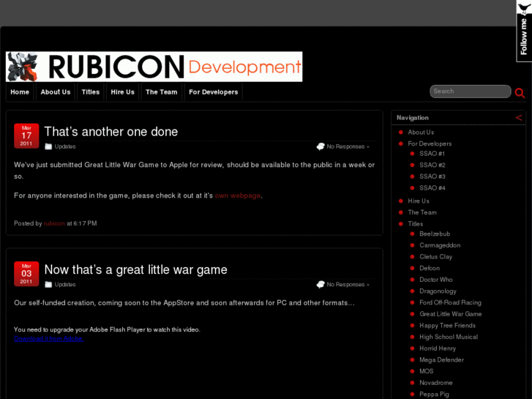
Task: Focus the Search input field
Action: [471, 92]
